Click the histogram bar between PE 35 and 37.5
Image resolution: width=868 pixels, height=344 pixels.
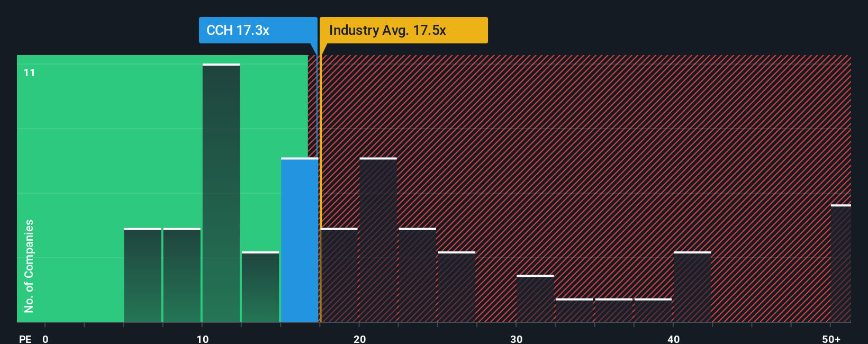(x=614, y=310)
